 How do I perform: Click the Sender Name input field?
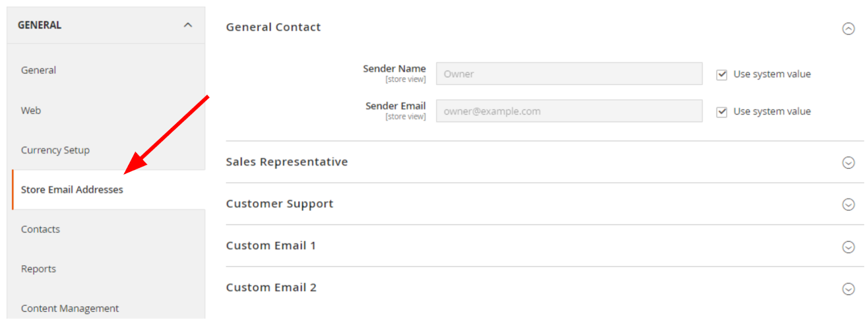tap(569, 74)
